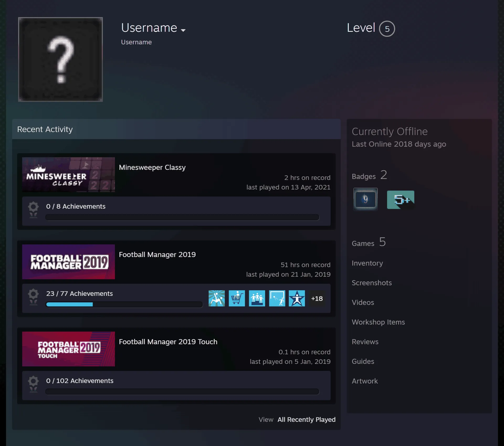Image resolution: width=504 pixels, height=446 pixels.
Task: Open 0 / 8 Achievements text
Action: [x=76, y=206]
